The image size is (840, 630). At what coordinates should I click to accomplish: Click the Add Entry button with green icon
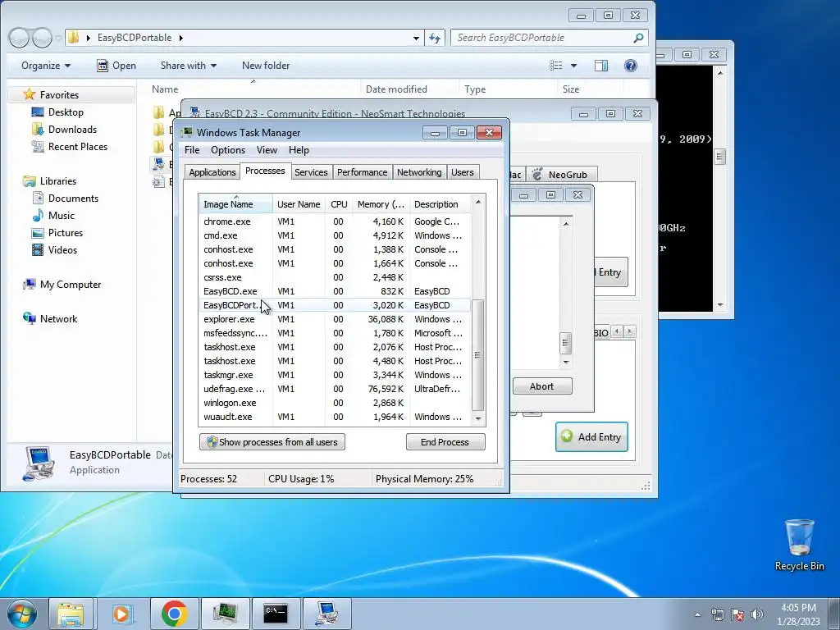591,436
